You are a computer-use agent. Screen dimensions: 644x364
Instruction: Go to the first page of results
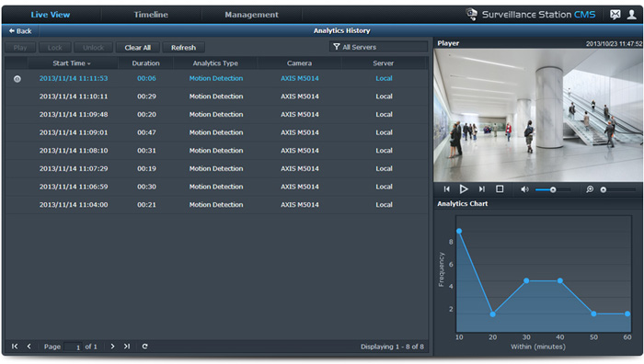[x=15, y=347]
